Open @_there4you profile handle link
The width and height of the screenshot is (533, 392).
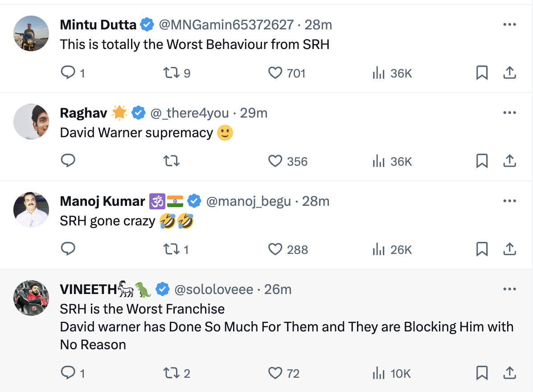click(189, 113)
